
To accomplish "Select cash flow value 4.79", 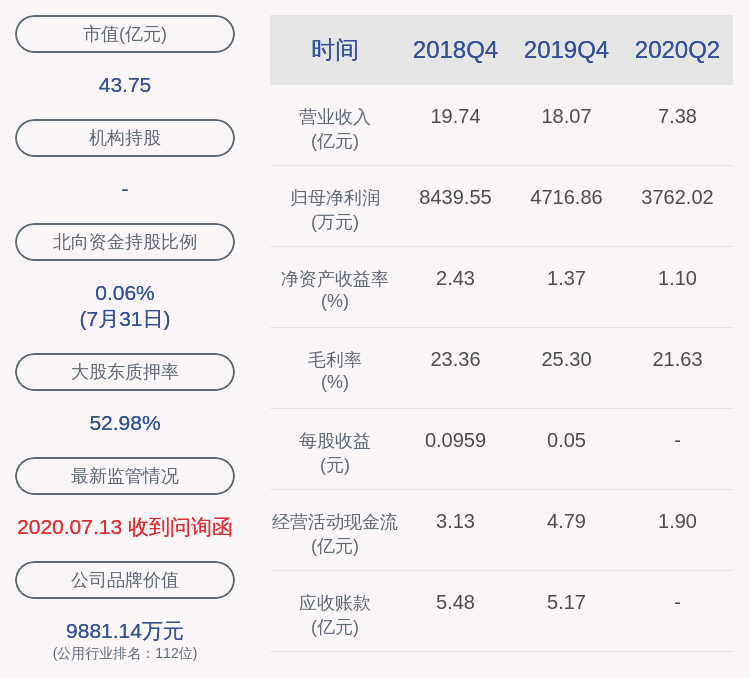I will point(566,521).
